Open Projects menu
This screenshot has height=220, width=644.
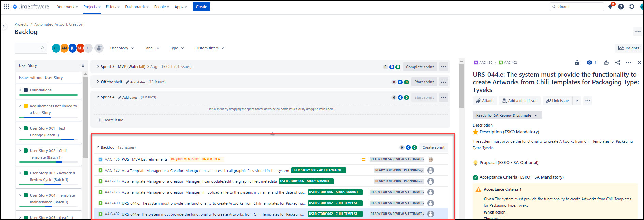pyautogui.click(x=92, y=7)
